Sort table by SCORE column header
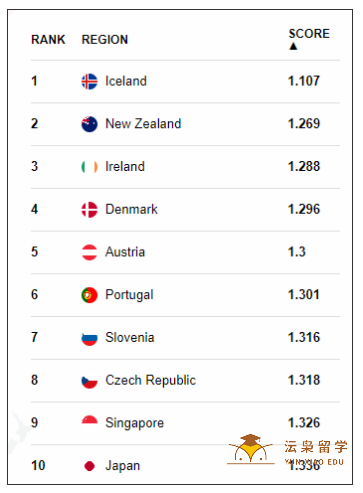363x493 pixels. 309,34
